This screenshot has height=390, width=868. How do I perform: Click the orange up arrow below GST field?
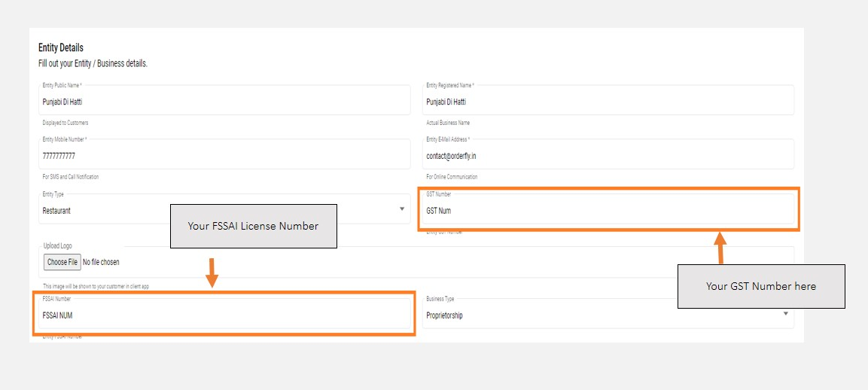(720, 248)
